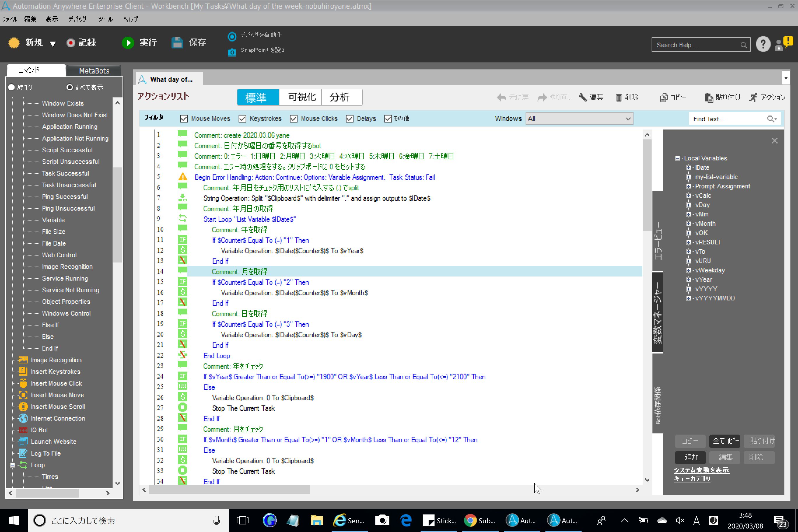Expand the vWeekday variable node
Screen dimensions: 798x532
[688, 270]
